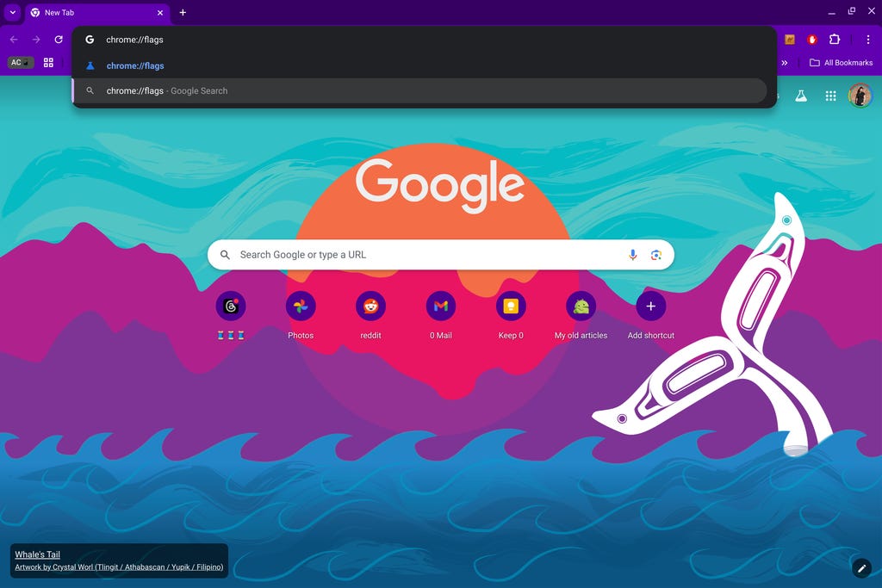
Task: Click the Google logo
Action: tap(440, 185)
